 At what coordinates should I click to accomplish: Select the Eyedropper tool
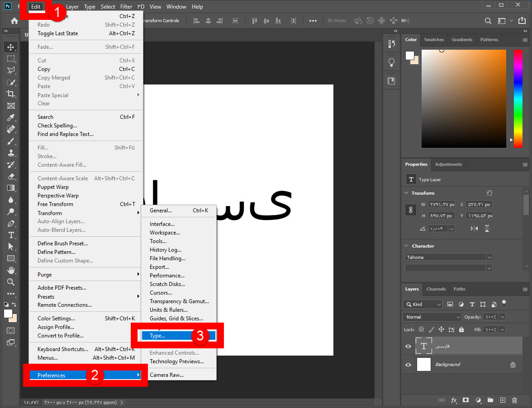click(11, 117)
